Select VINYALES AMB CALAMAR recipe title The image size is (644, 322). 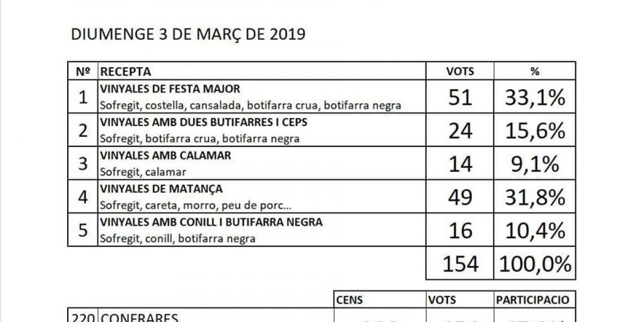(166, 156)
